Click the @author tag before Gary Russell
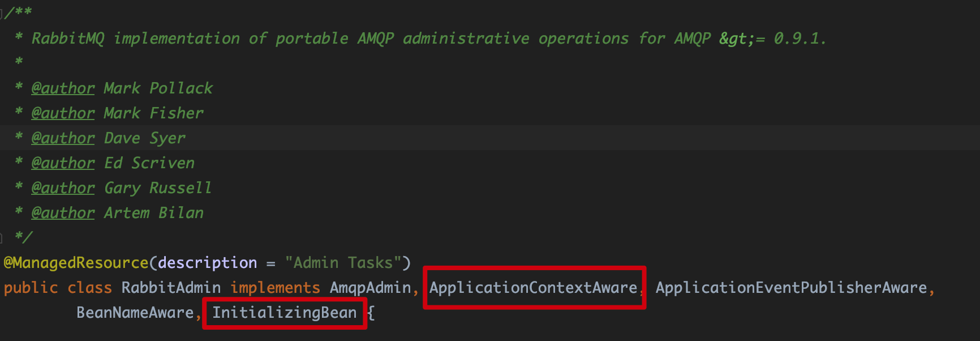The image size is (980, 341). pos(63,188)
